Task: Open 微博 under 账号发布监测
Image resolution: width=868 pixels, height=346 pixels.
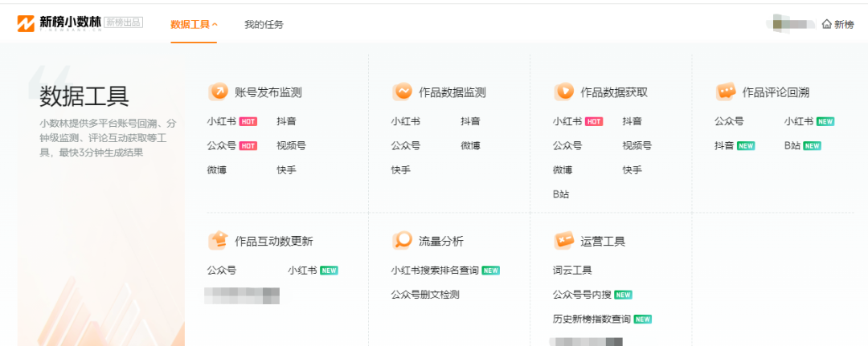Action: coord(216,170)
